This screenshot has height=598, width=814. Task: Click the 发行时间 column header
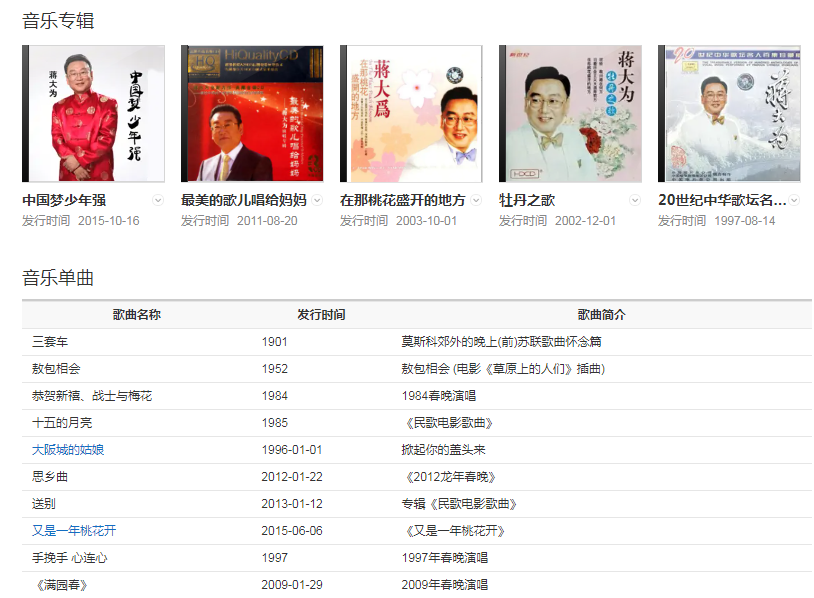[x=321, y=315]
